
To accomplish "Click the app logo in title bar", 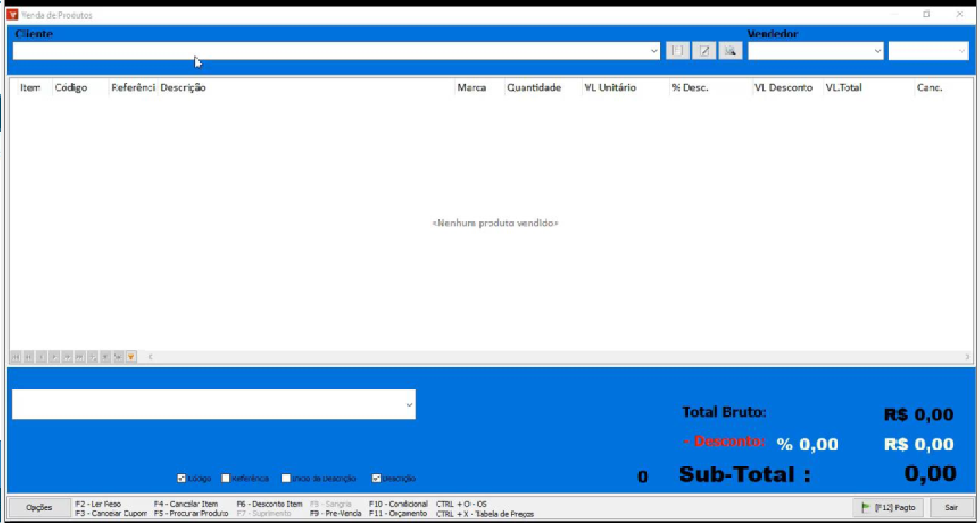I will coord(11,14).
